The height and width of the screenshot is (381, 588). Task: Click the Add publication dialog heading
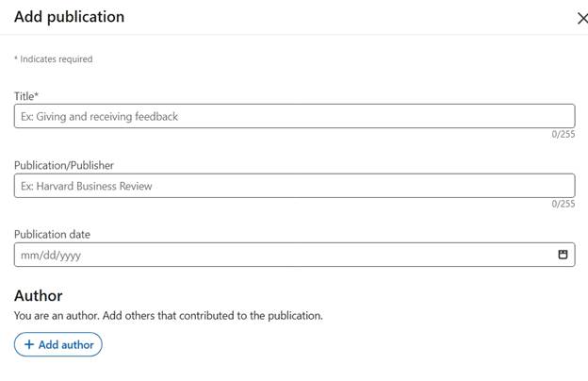pyautogui.click(x=70, y=17)
